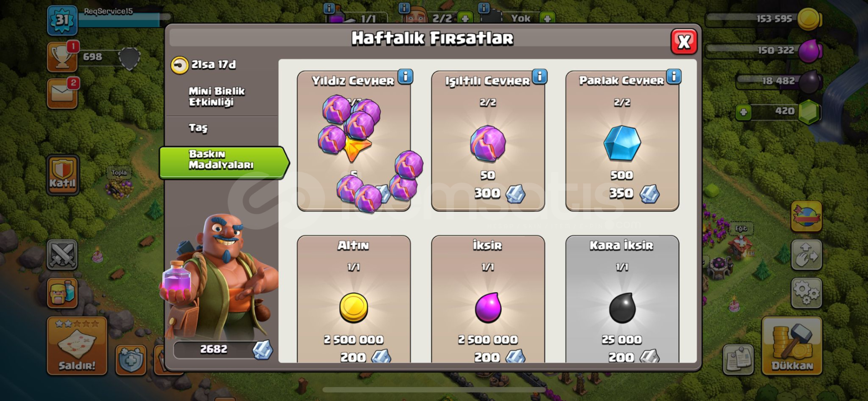868x401 pixels.
Task: Open info for Parlak Cevher offer
Action: pyautogui.click(x=674, y=76)
